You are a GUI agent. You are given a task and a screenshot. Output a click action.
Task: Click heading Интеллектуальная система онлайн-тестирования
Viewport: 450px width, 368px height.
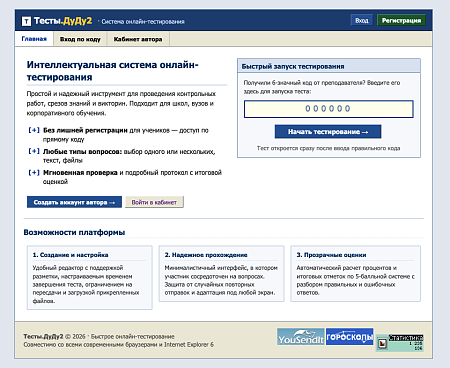(x=113, y=71)
